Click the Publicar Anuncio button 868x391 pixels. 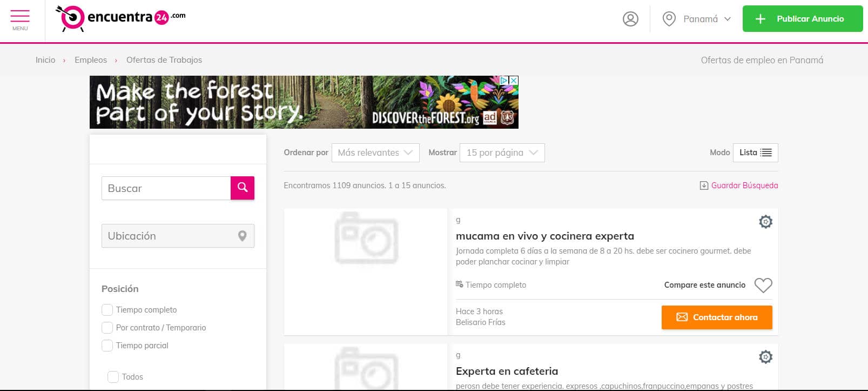802,18
